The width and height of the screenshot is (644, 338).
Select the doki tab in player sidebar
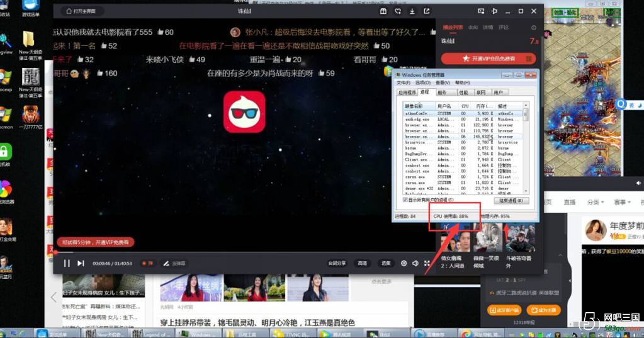473,28
